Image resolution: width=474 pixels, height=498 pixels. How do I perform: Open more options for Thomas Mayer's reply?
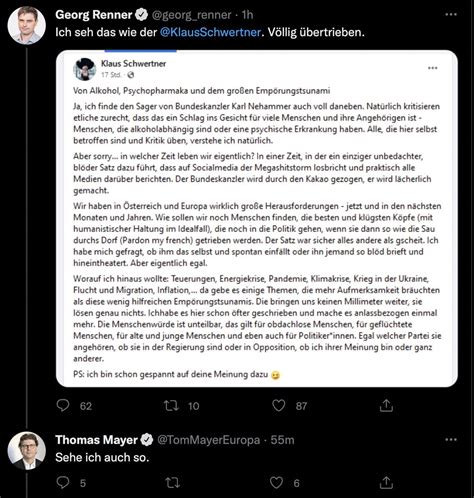tap(451, 440)
